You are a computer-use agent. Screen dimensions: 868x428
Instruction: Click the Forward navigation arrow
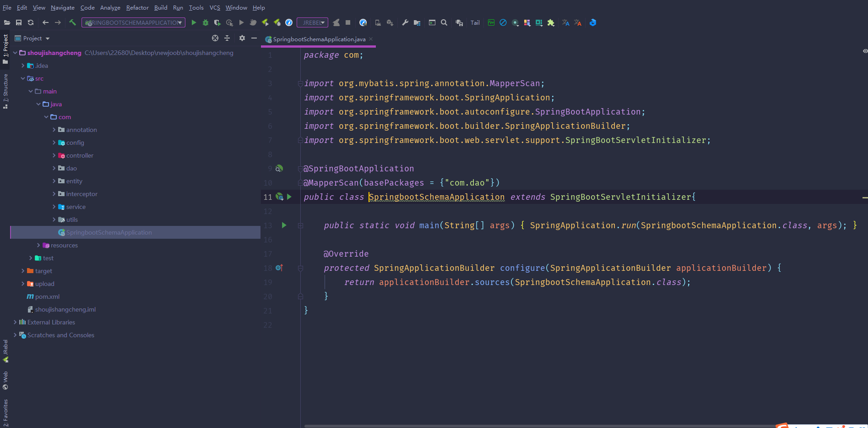tap(58, 22)
